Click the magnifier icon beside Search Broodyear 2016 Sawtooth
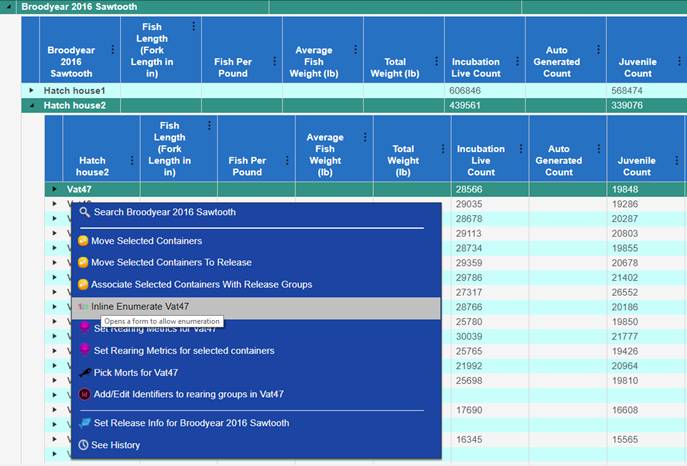 pos(85,212)
